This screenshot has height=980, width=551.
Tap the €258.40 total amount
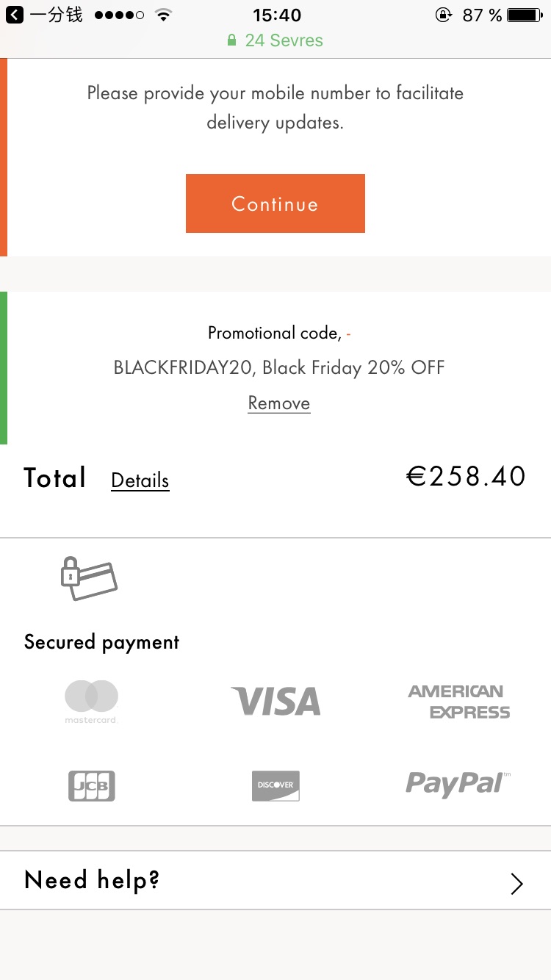[467, 477]
